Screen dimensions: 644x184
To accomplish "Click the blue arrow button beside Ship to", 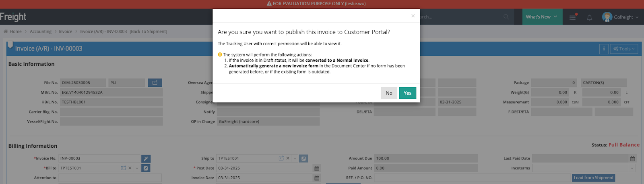I will coord(303,159).
